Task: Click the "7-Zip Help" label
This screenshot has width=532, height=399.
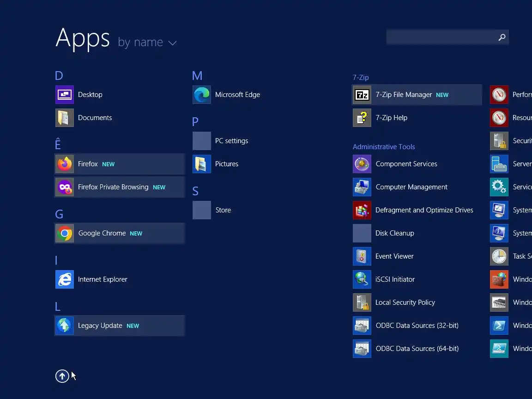Action: 392,118
